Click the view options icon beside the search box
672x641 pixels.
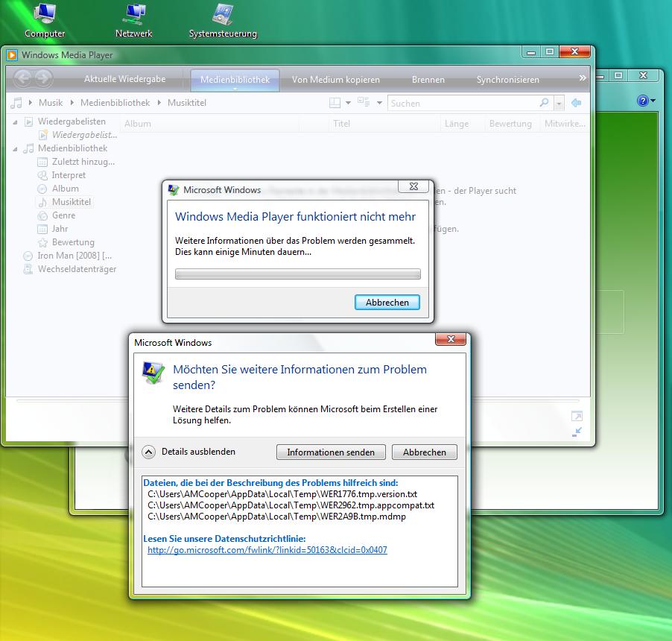(x=364, y=102)
